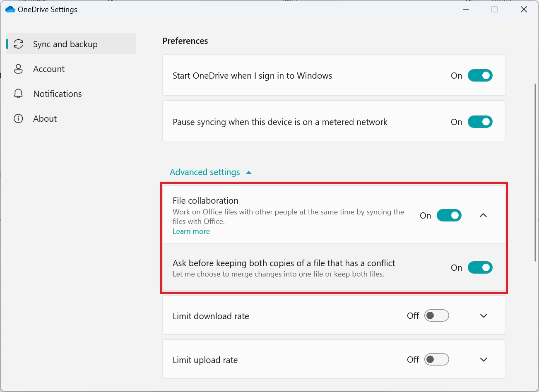Click 'Limit download rate' label text
The width and height of the screenshot is (539, 392).
[x=211, y=316]
